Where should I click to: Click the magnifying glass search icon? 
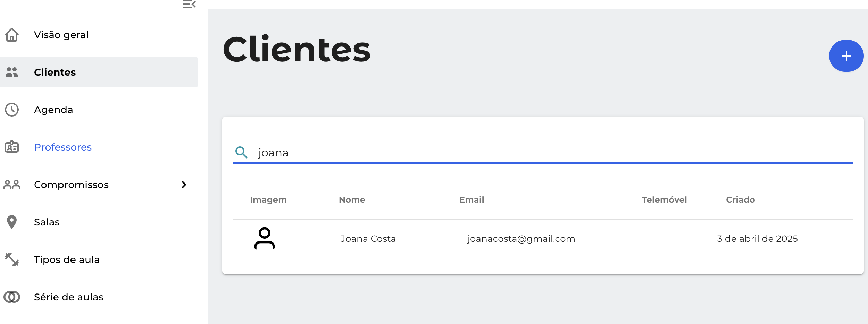click(241, 152)
